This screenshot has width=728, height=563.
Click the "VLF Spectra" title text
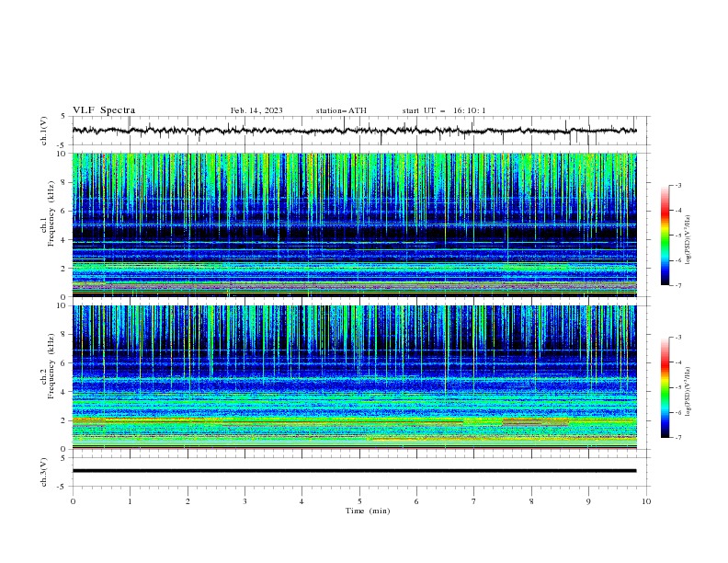(104, 110)
